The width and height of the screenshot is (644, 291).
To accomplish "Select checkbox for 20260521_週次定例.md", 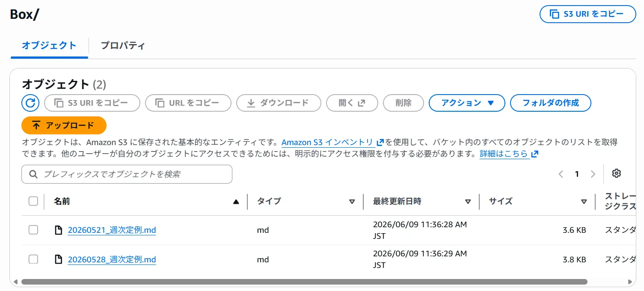I will [x=33, y=230].
